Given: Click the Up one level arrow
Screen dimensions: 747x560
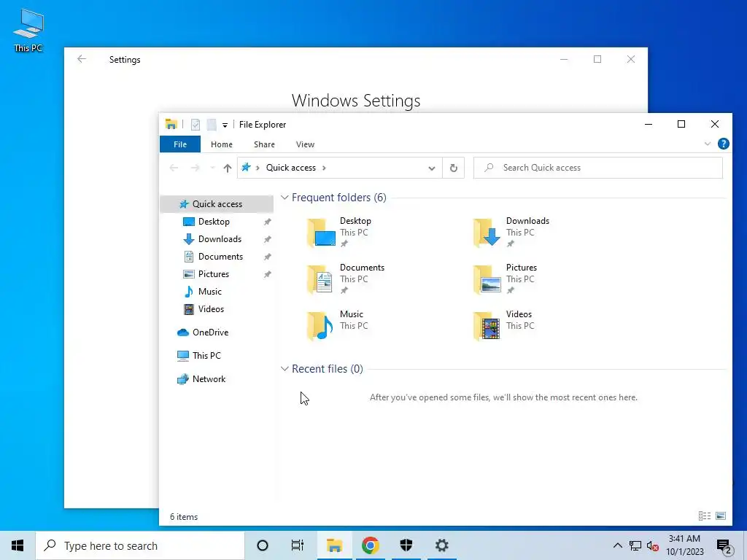Looking at the screenshot, I should (x=228, y=168).
